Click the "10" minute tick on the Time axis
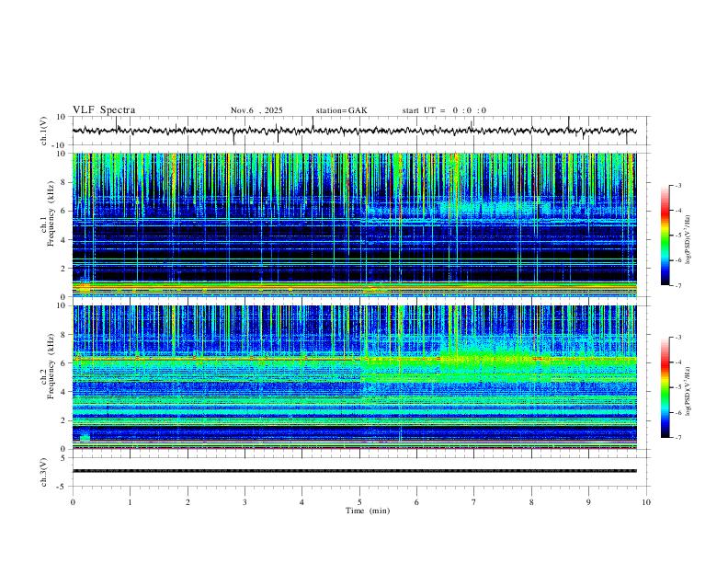Image resolution: width=728 pixels, height=563 pixels. [x=646, y=502]
